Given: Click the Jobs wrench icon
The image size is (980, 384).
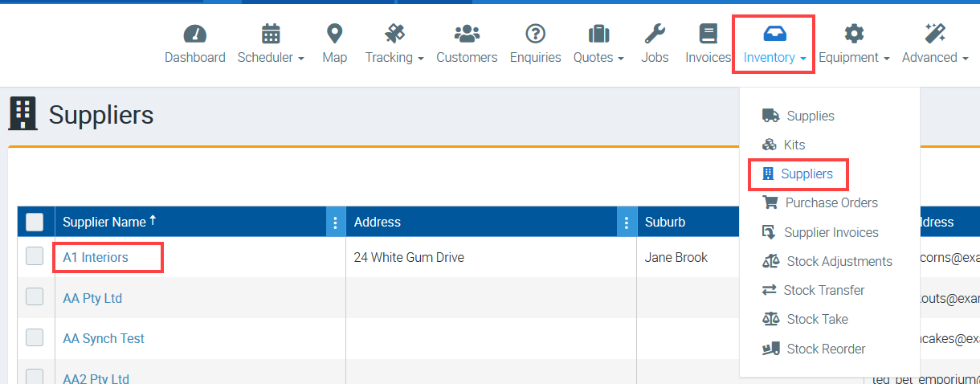Looking at the screenshot, I should pyautogui.click(x=655, y=34).
